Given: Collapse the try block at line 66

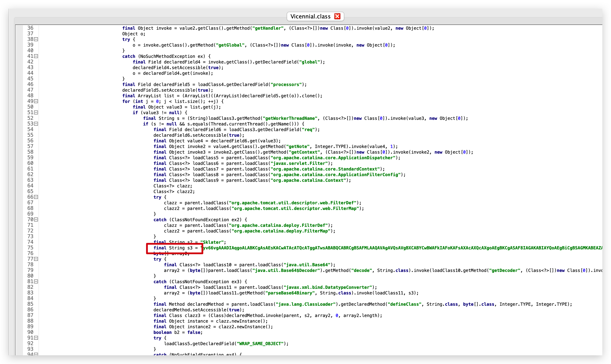Looking at the screenshot, I should tap(36, 197).
